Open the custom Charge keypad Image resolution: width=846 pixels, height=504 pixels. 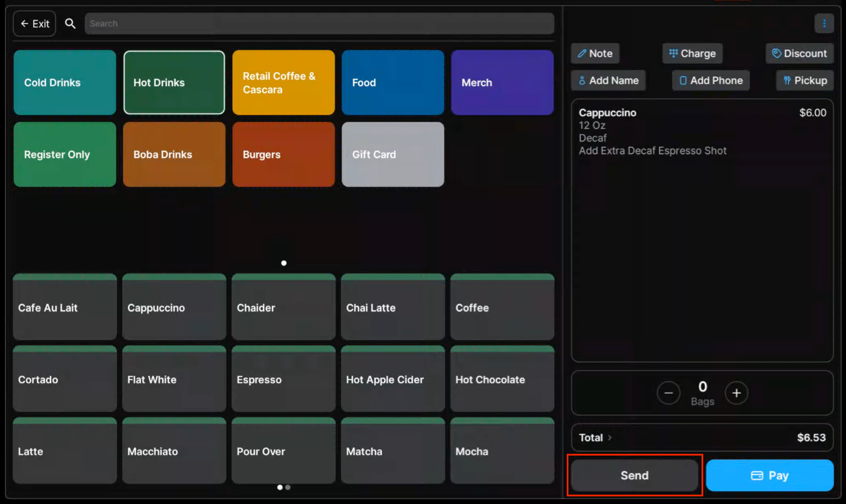click(692, 53)
